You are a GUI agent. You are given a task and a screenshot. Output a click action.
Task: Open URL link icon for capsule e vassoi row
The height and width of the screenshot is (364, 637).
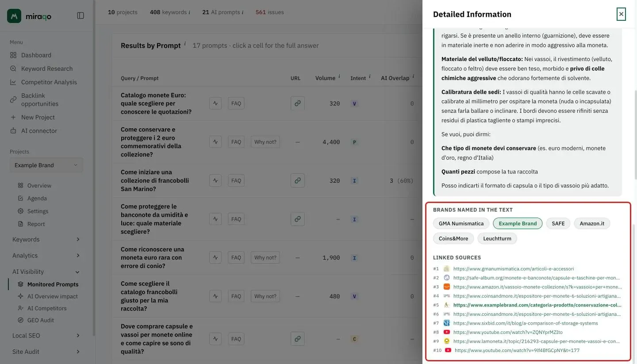click(x=298, y=339)
